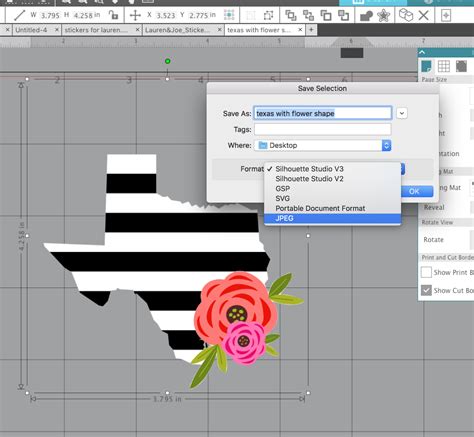Choose SVG format option
Image resolution: width=474 pixels, height=437 pixels.
[332, 198]
